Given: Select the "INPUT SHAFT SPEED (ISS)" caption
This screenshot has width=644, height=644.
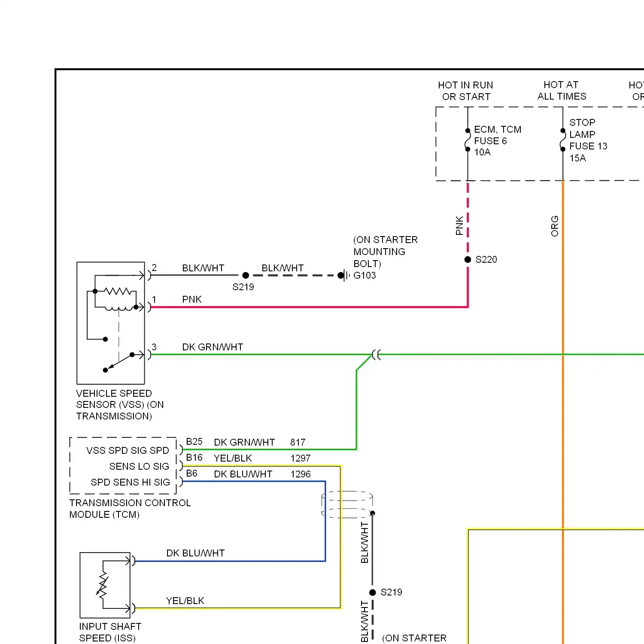Looking at the screenshot, I should [x=110, y=632].
